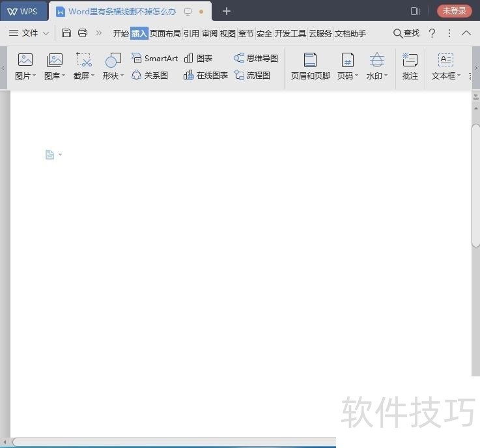This screenshot has width=480, height=448.
Task: Open a new tab with plus button
Action: [x=227, y=11]
